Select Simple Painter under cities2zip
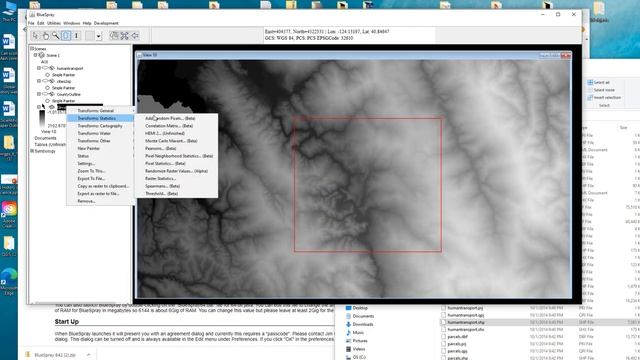Image resolution: width=640 pixels, height=360 pixels. (x=63, y=88)
